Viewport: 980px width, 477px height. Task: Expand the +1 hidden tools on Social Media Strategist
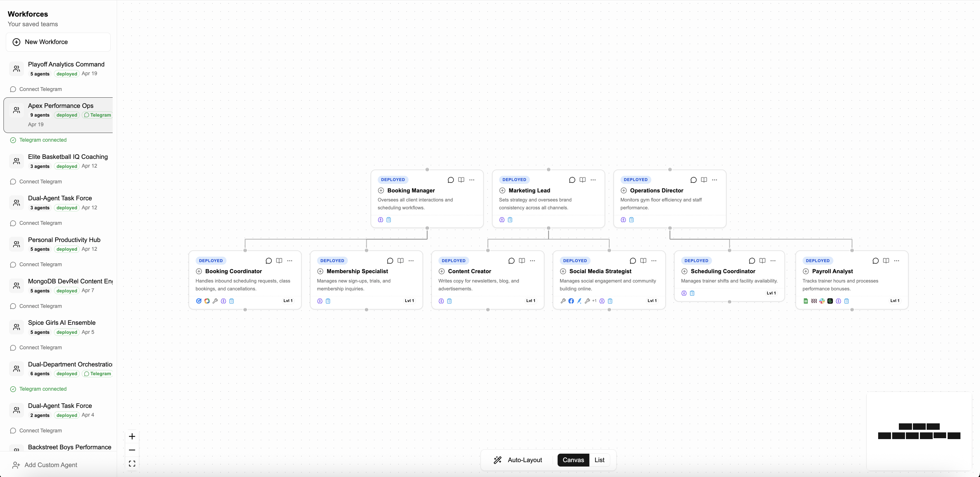[594, 301]
